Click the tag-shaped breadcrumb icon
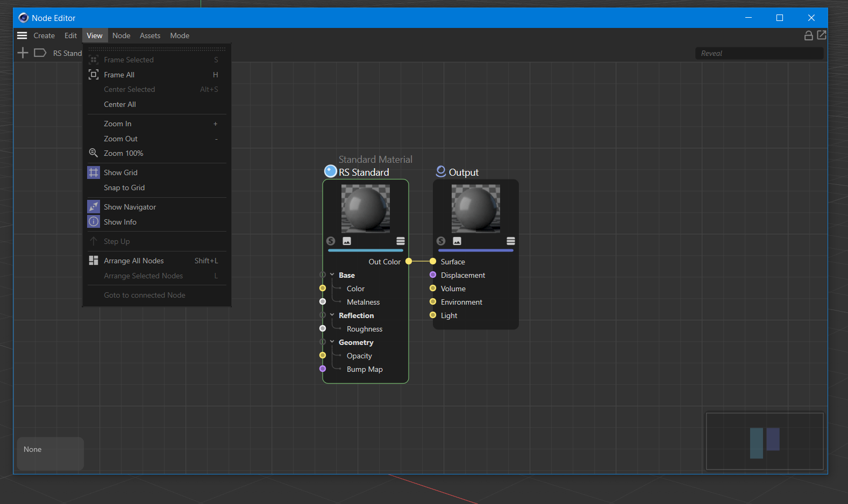 [40, 53]
